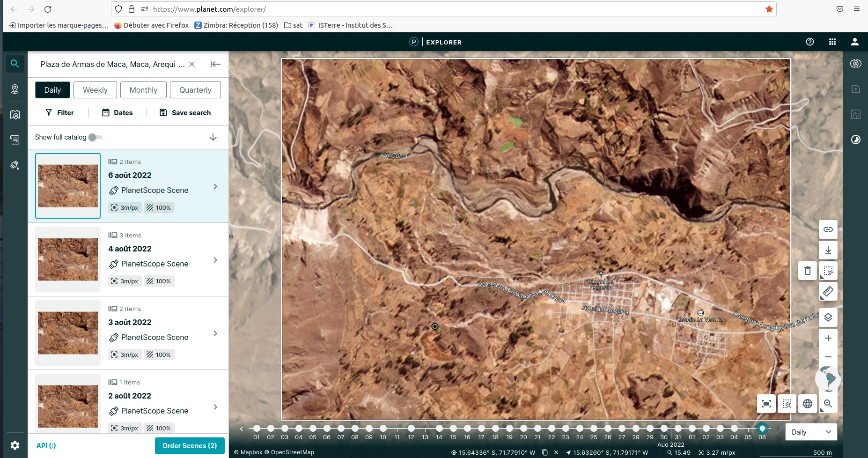Screen dimensions: 868x458
Task: Click the trash icon to delete area
Action: [x=807, y=271]
